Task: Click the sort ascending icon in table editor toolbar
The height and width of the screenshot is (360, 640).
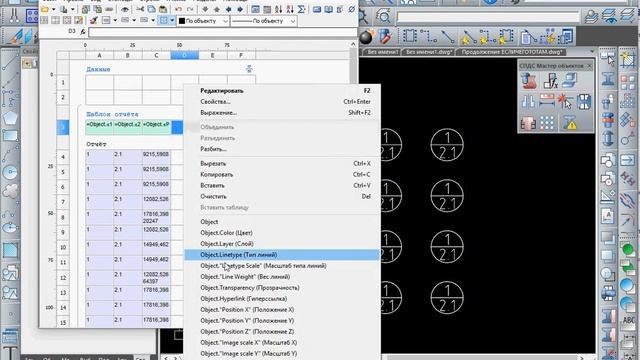Action: point(278,9)
